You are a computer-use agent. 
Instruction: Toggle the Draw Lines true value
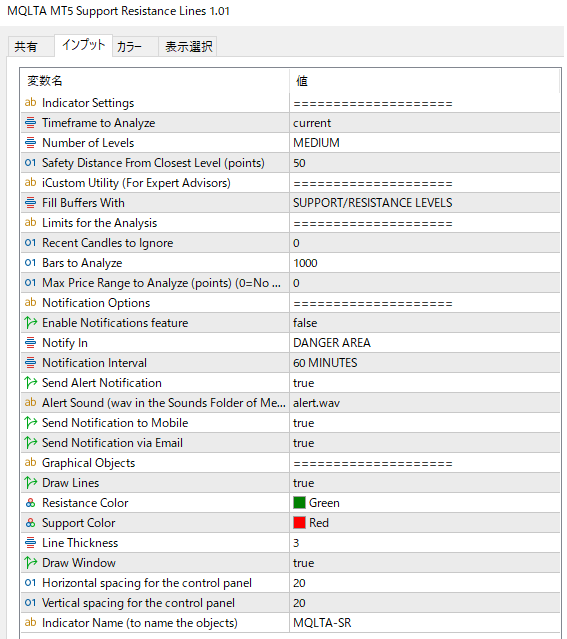pos(424,483)
